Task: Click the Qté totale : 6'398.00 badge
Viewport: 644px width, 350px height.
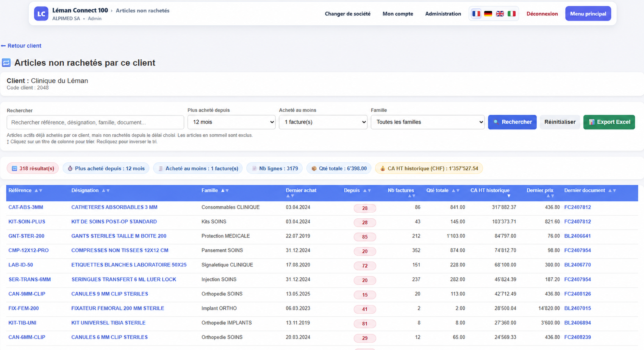Action: click(339, 168)
